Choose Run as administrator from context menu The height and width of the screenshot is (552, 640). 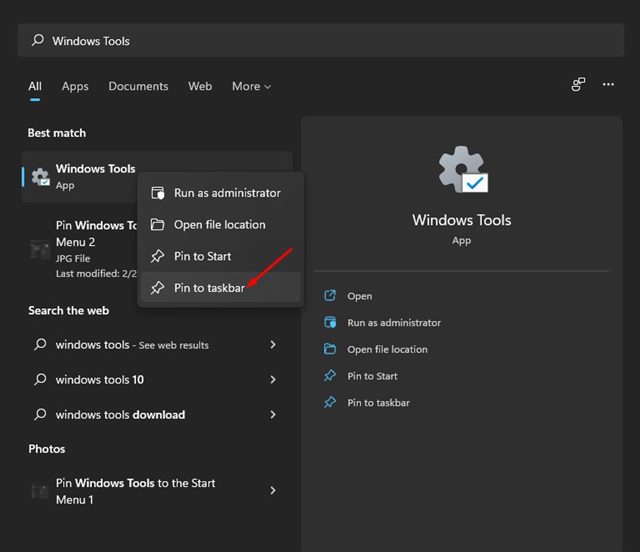point(227,193)
